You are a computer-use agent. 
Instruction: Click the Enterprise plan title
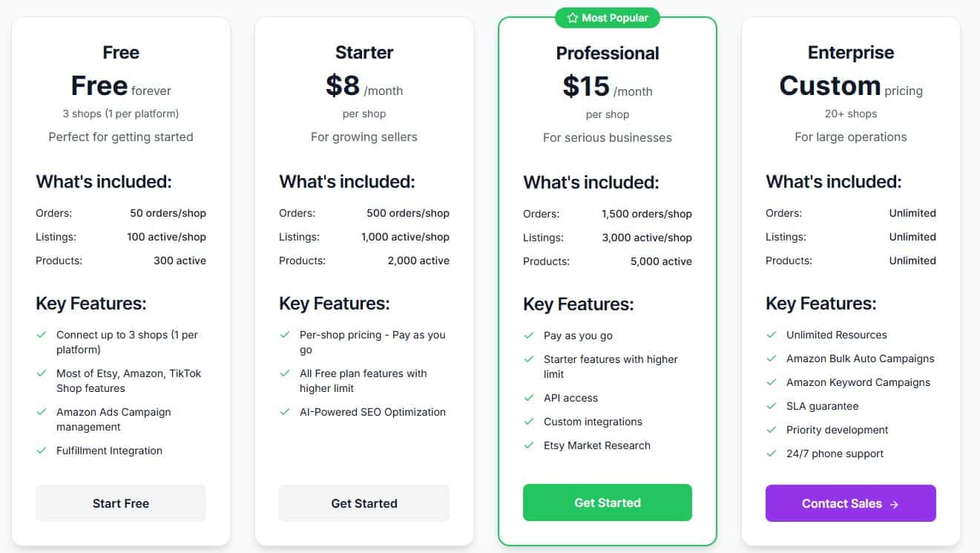[x=850, y=52]
